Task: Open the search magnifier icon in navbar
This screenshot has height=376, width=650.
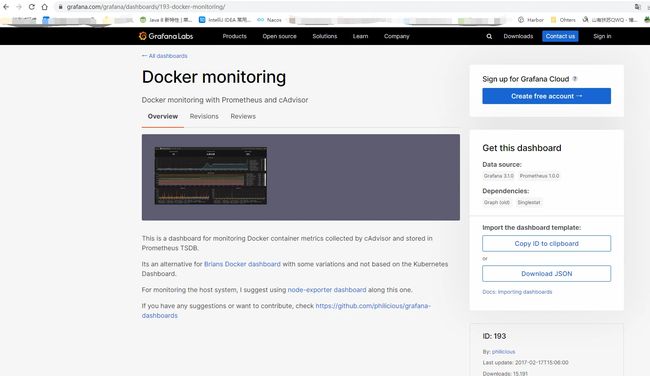Action: (x=489, y=36)
